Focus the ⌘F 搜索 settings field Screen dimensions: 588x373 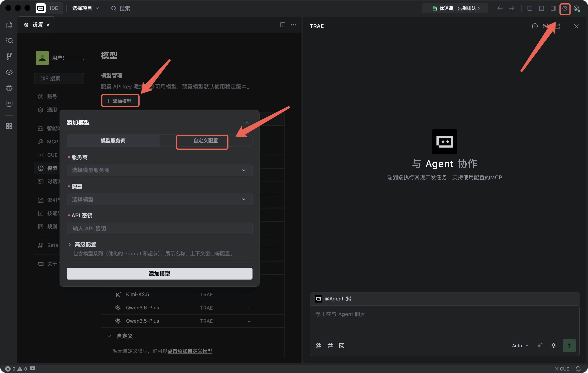59,78
